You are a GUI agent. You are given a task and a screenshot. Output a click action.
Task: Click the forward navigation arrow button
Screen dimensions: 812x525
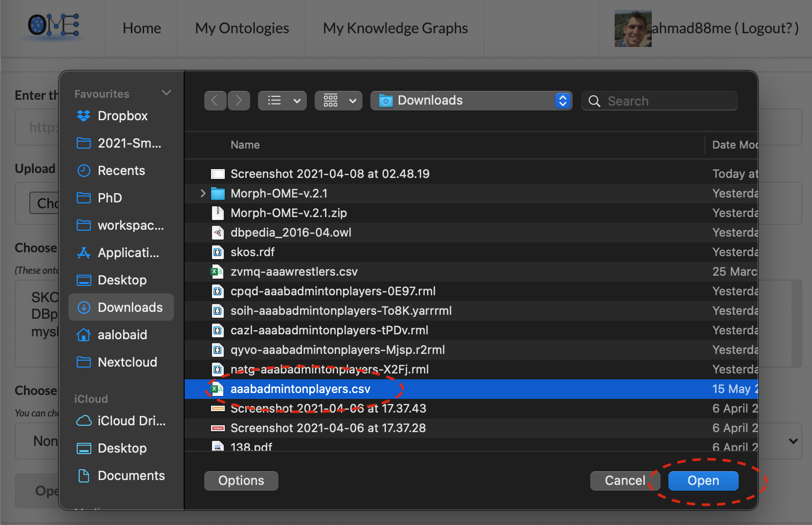tap(239, 101)
